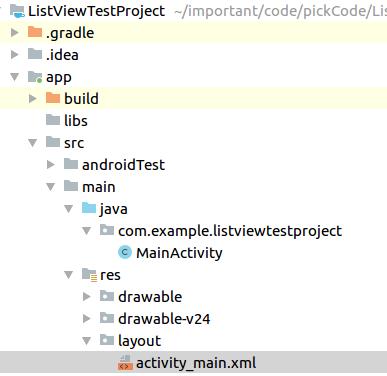Viewport: 387px width, 376px height.
Task: Click the app module folder icon
Action: 35,77
